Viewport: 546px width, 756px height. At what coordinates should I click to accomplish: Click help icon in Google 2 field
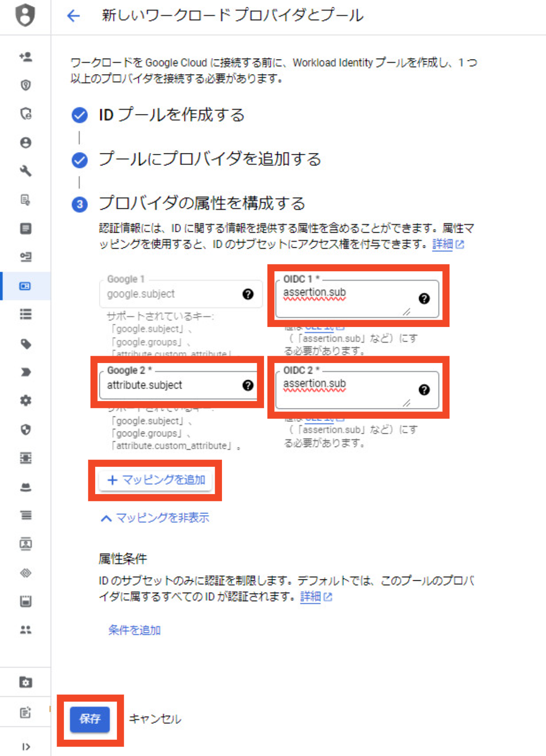click(248, 385)
